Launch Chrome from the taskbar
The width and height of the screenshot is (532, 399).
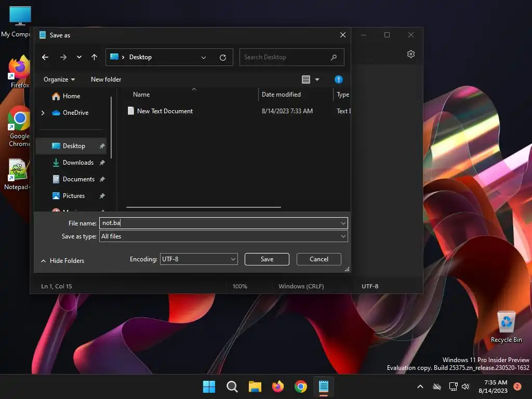click(301, 387)
